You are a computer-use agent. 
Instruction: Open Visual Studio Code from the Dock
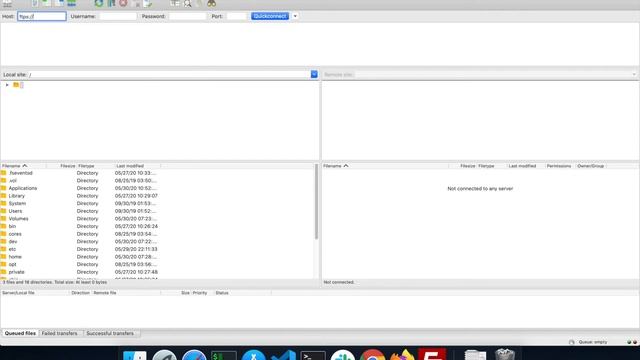283,355
